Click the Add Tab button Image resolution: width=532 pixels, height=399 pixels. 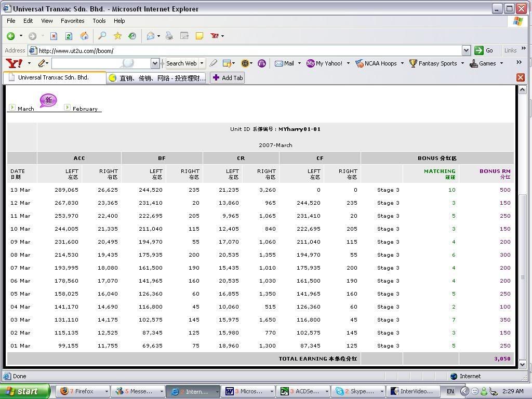click(x=227, y=78)
